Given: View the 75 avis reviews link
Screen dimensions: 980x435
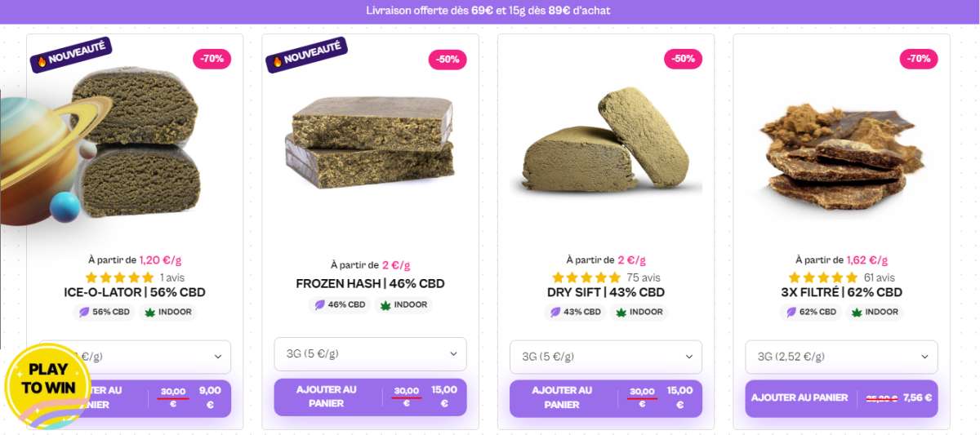Looking at the screenshot, I should 644,277.
